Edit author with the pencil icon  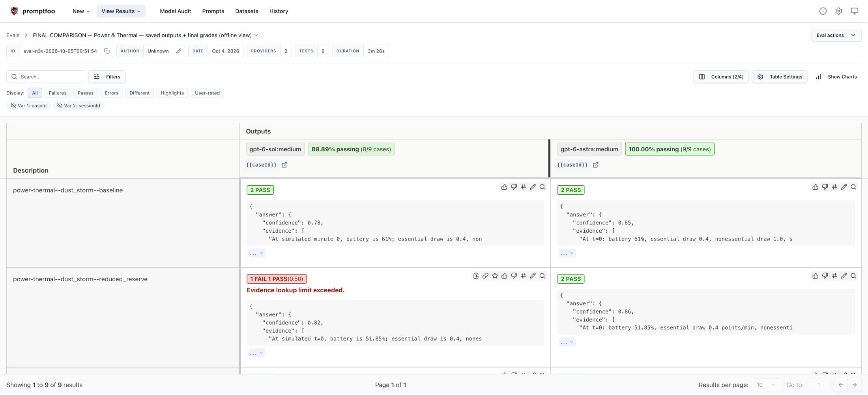click(178, 51)
